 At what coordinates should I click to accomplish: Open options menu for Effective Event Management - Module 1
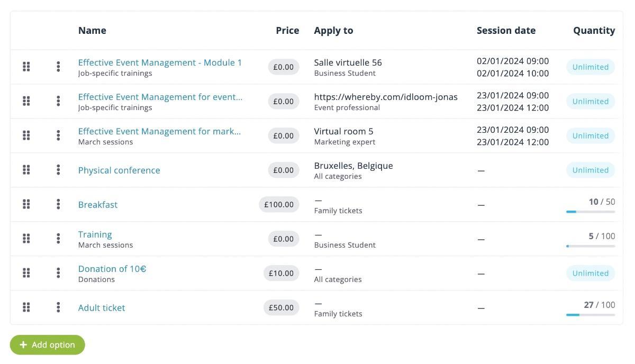58,67
